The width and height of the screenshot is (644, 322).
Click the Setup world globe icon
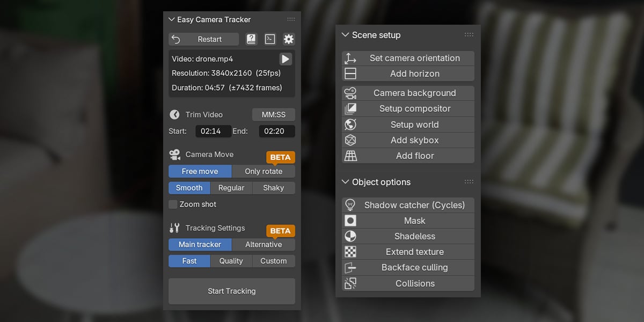tap(350, 125)
